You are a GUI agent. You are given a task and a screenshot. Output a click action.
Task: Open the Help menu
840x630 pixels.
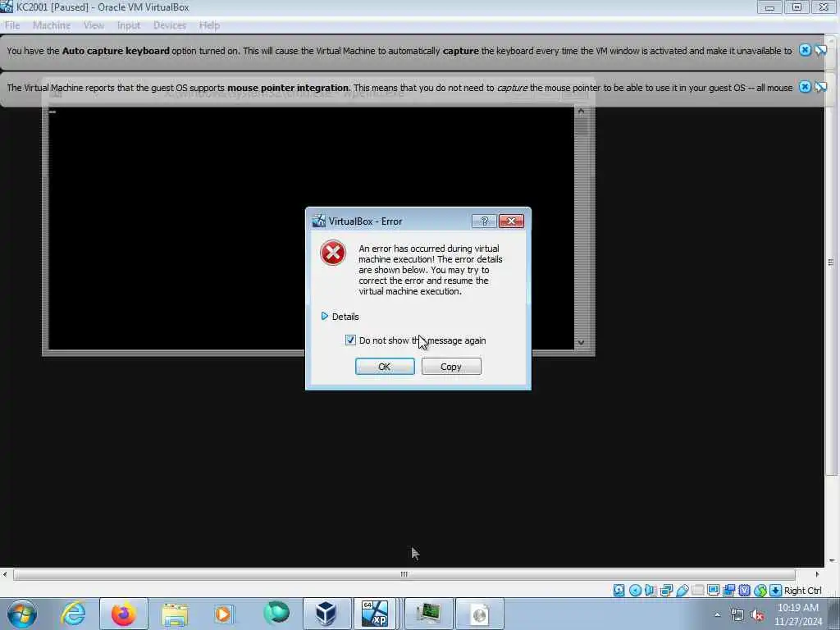tap(209, 25)
